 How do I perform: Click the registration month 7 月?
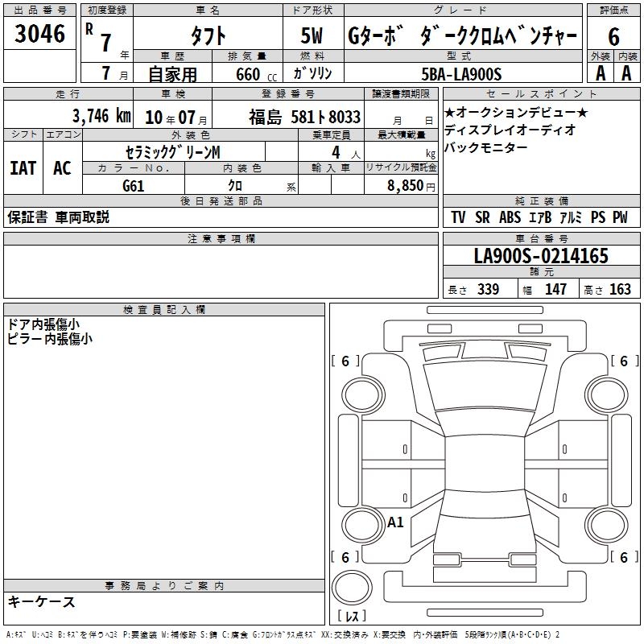pos(114,73)
